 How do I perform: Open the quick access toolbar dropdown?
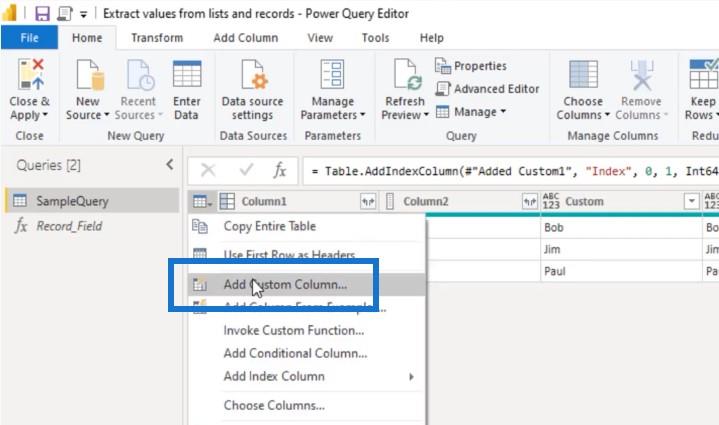click(x=83, y=14)
